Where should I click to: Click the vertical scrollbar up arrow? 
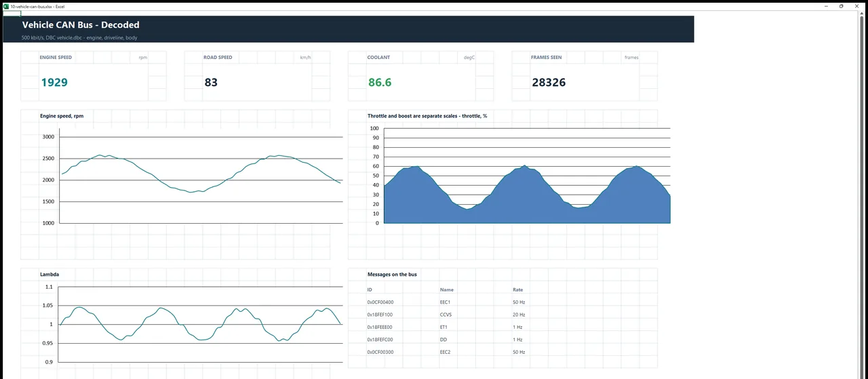pyautogui.click(x=863, y=14)
